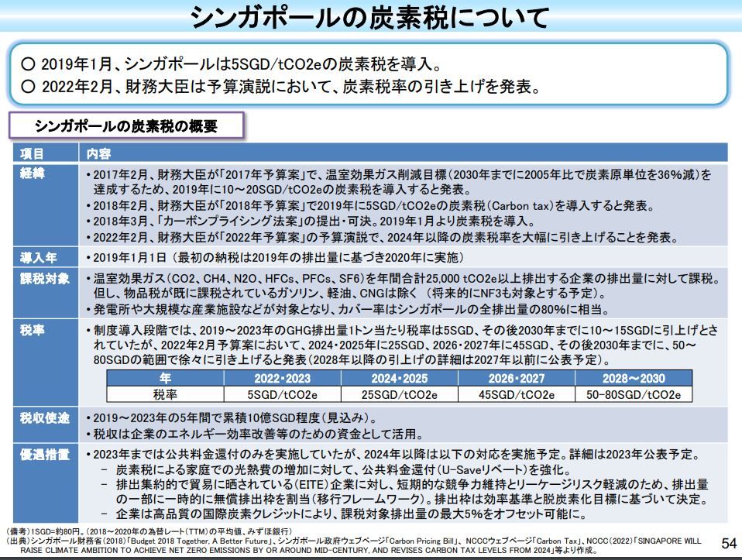Click the line starting 2022年2月、財務大臣が「2022年予算案」

(x=383, y=237)
